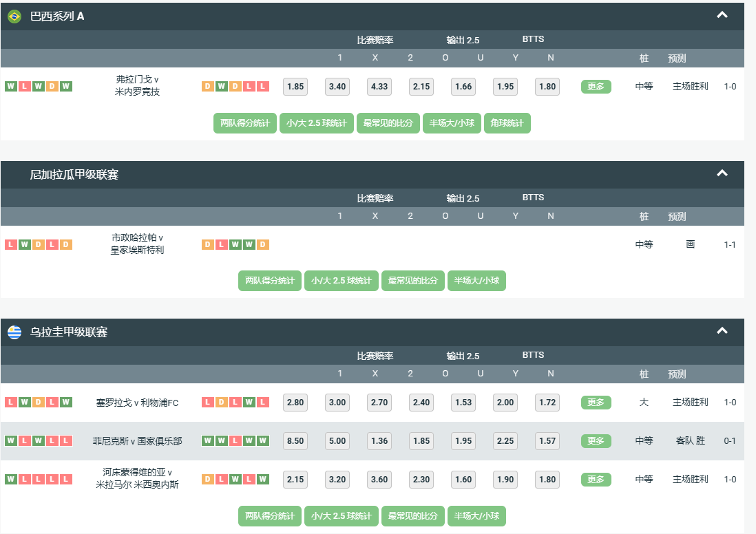Image resolution: width=756 pixels, height=534 pixels.
Task: Click 更多 for 弗拉门戈 match
Action: (x=596, y=87)
